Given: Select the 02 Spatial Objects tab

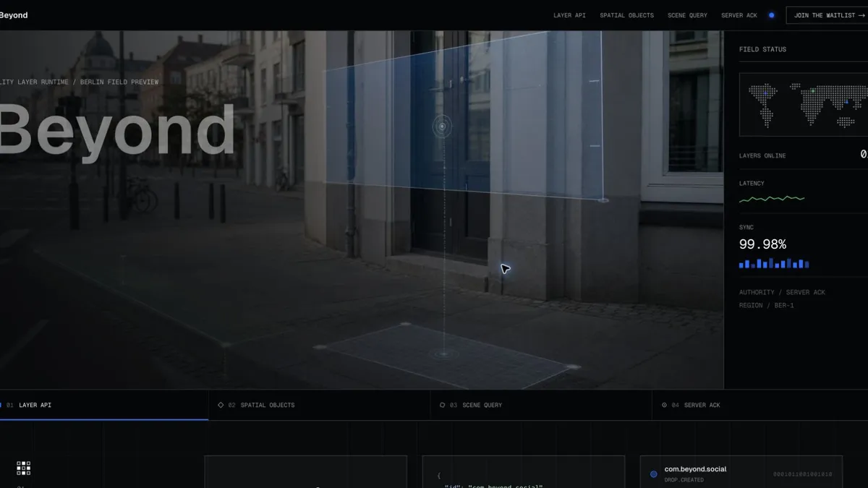Looking at the screenshot, I should (x=319, y=405).
